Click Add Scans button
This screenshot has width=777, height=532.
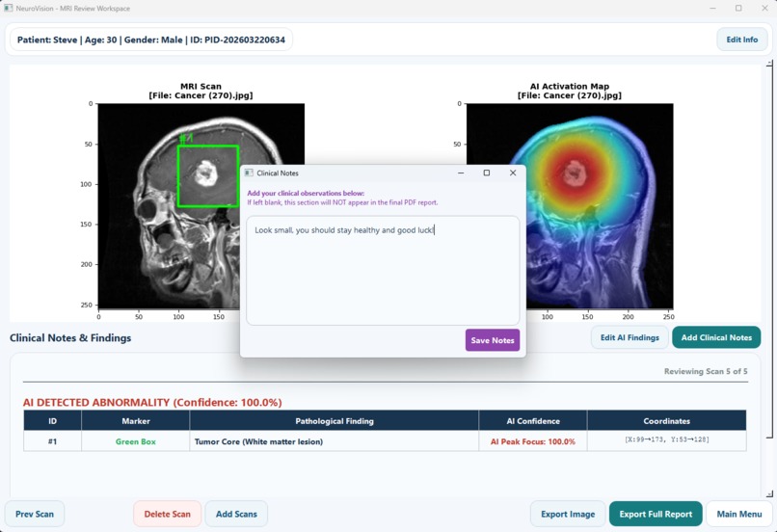(x=236, y=514)
